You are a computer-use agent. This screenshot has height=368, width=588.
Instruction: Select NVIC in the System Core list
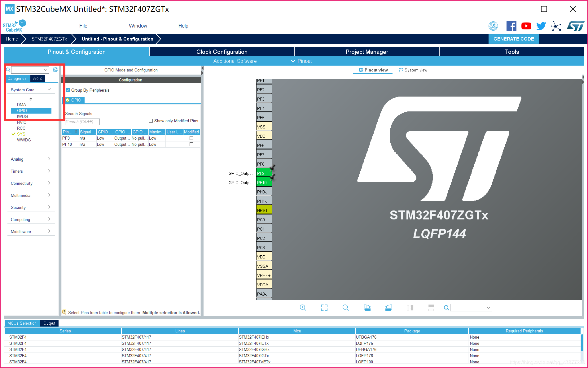coord(22,122)
